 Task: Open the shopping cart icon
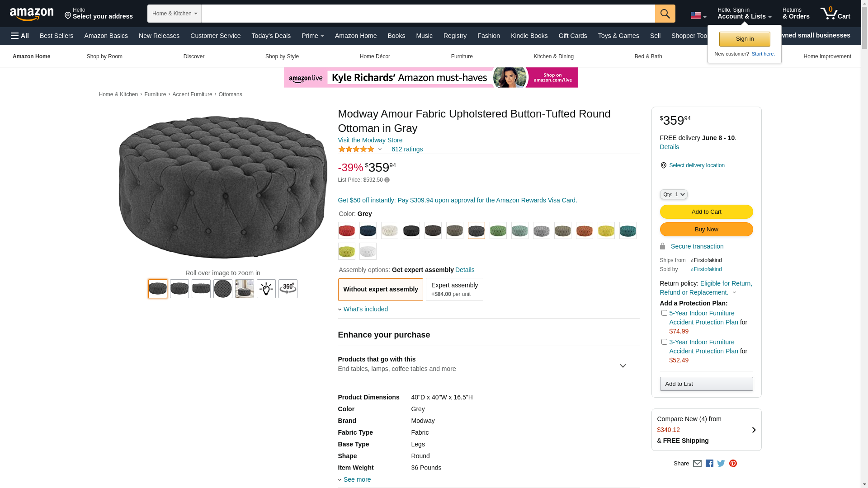(x=835, y=14)
